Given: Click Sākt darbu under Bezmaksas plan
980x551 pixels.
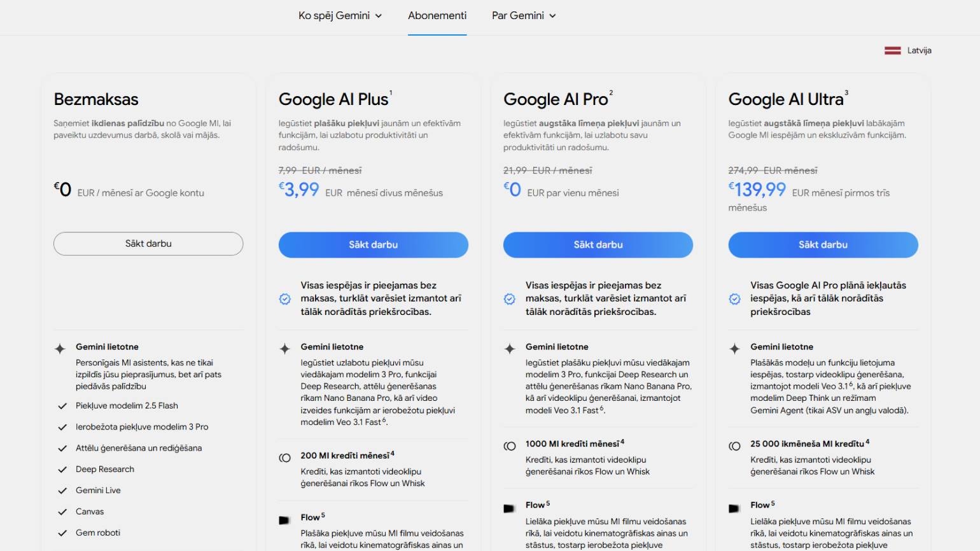Looking at the screenshot, I should (148, 244).
